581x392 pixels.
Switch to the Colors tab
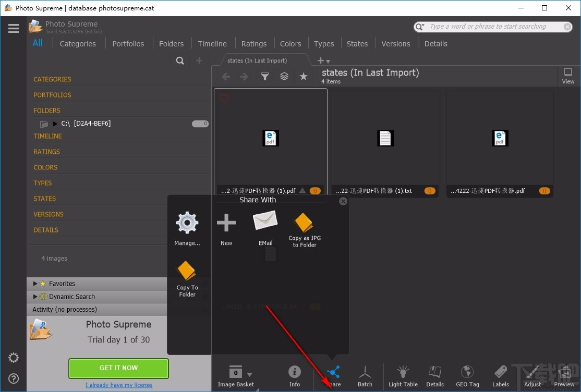290,44
